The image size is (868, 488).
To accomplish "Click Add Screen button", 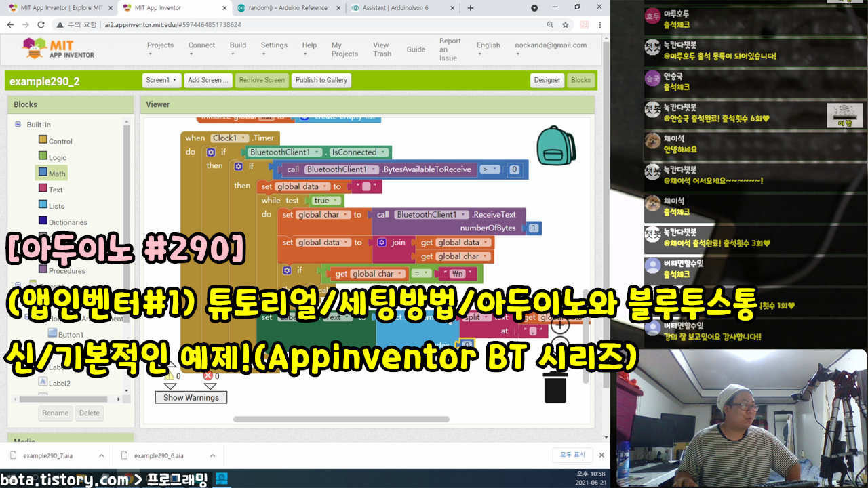I will [x=209, y=80].
